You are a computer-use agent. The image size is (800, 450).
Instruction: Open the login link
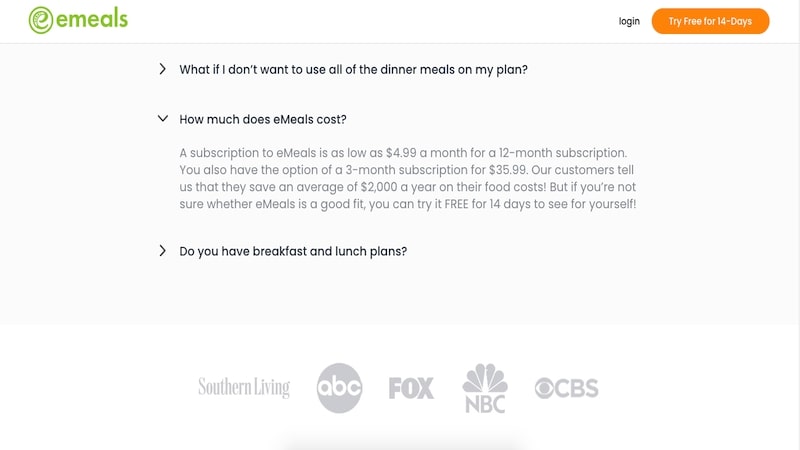click(629, 21)
